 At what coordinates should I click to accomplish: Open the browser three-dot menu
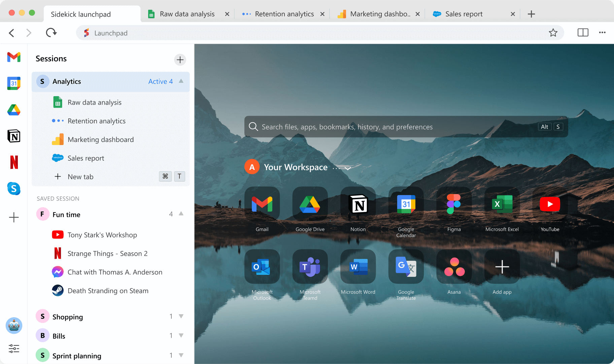(602, 33)
